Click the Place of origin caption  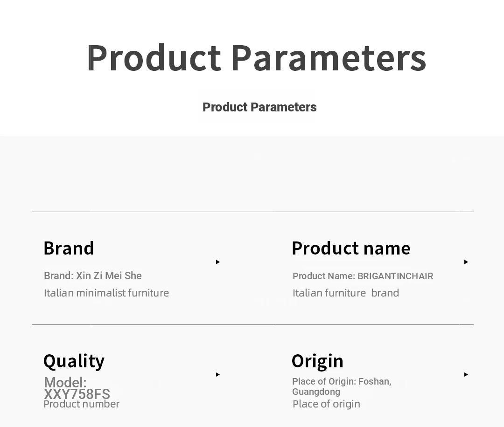click(x=326, y=404)
